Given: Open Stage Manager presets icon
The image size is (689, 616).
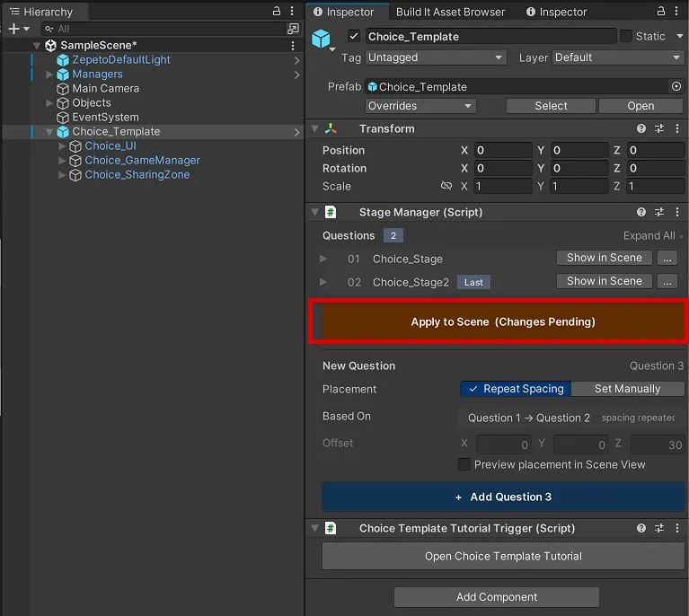Looking at the screenshot, I should (659, 212).
